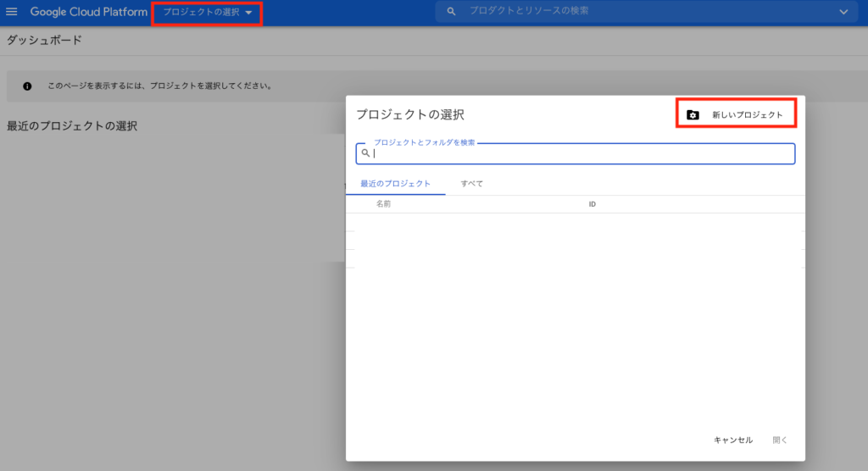
Task: Click the 新しいプロジェクト button label
Action: point(747,115)
